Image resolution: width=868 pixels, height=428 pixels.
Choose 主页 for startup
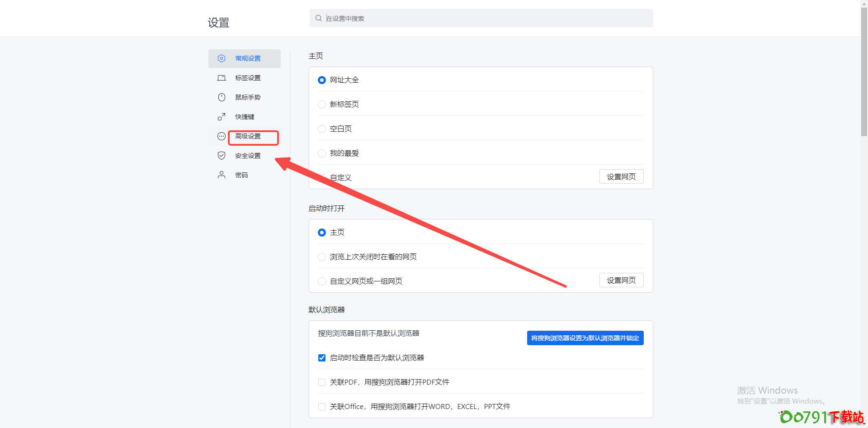click(322, 233)
